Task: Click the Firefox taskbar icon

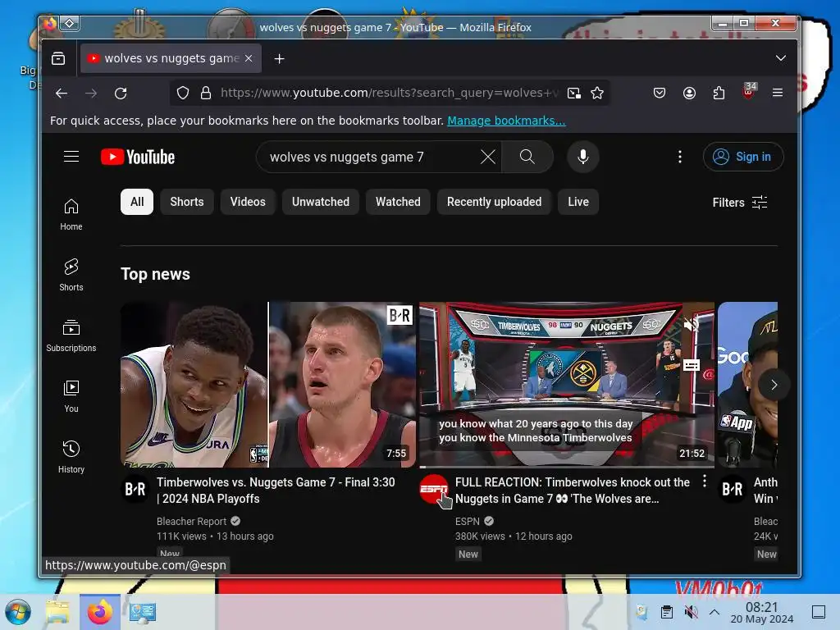Action: 100,612
